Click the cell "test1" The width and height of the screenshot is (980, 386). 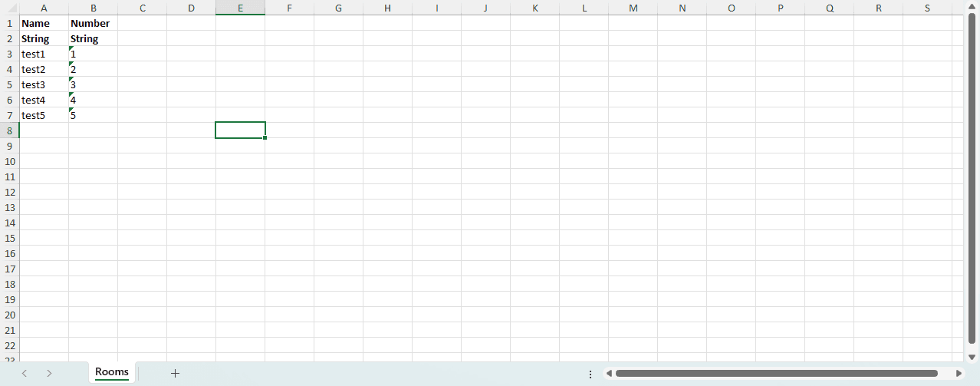(x=44, y=54)
